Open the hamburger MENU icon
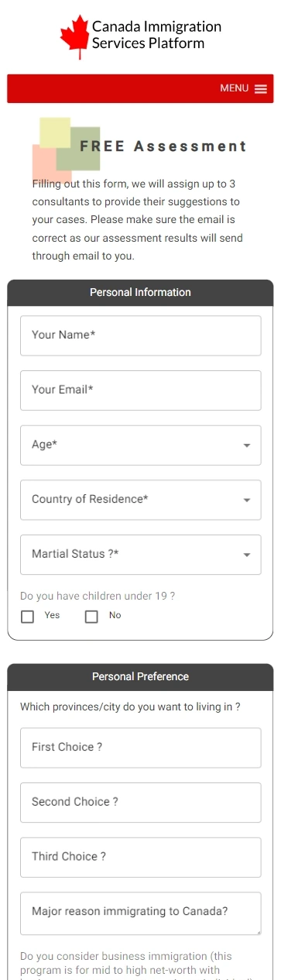 point(261,89)
